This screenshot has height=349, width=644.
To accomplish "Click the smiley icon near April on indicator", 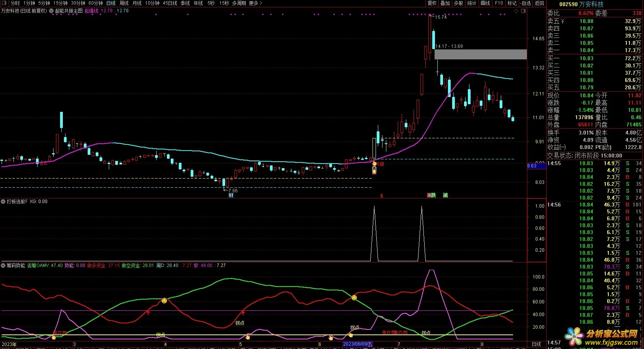I will pos(164,301).
